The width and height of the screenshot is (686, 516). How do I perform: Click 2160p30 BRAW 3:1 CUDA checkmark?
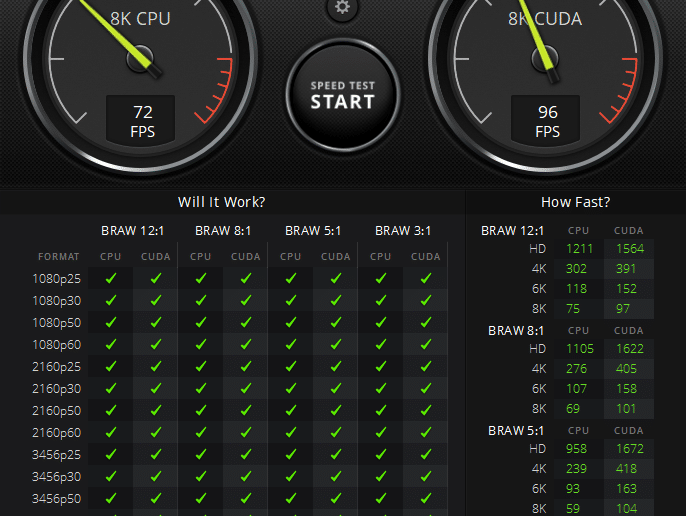[426, 388]
